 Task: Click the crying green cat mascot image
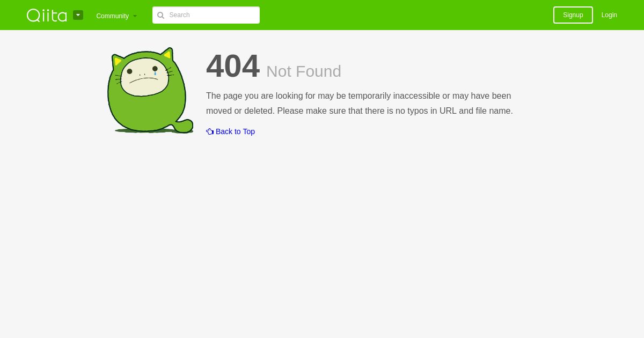pyautogui.click(x=150, y=90)
